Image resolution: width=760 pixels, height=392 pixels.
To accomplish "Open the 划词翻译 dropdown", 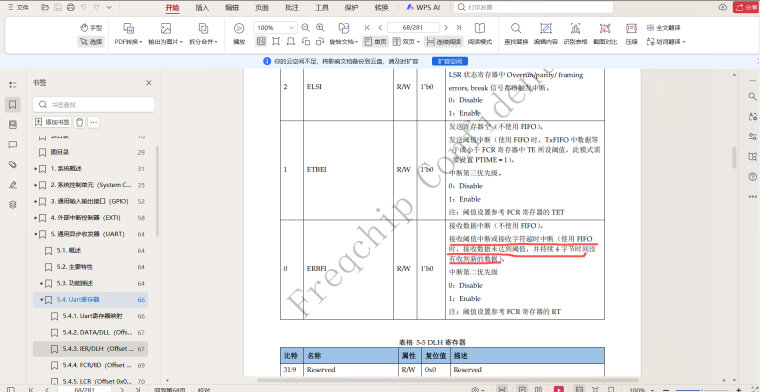I will (x=666, y=42).
